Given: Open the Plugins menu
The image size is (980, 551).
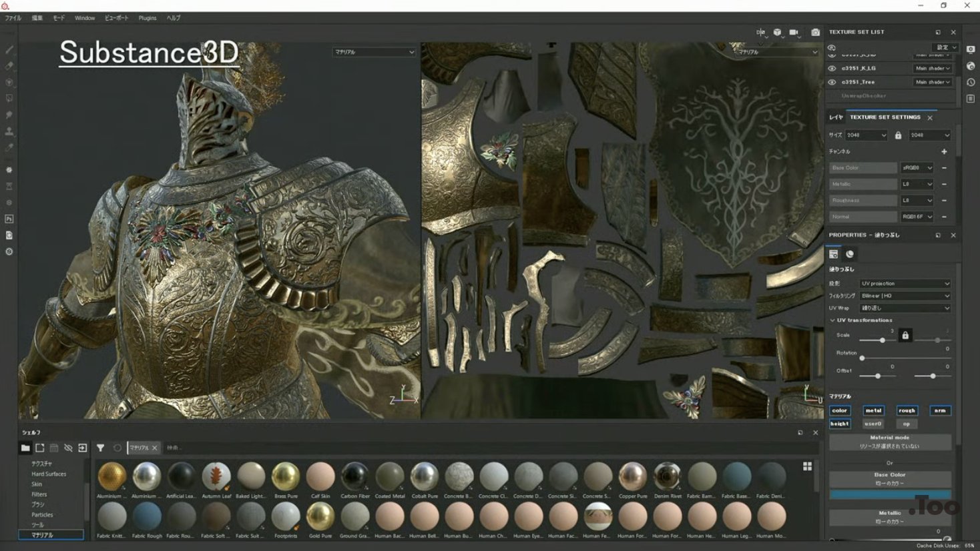Looking at the screenshot, I should pyautogui.click(x=147, y=18).
